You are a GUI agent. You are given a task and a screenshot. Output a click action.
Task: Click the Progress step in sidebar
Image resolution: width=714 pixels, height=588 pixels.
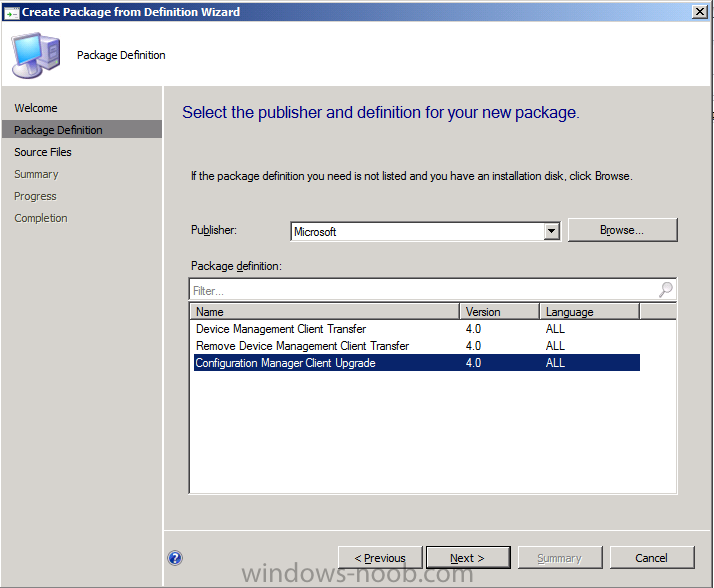click(x=36, y=196)
